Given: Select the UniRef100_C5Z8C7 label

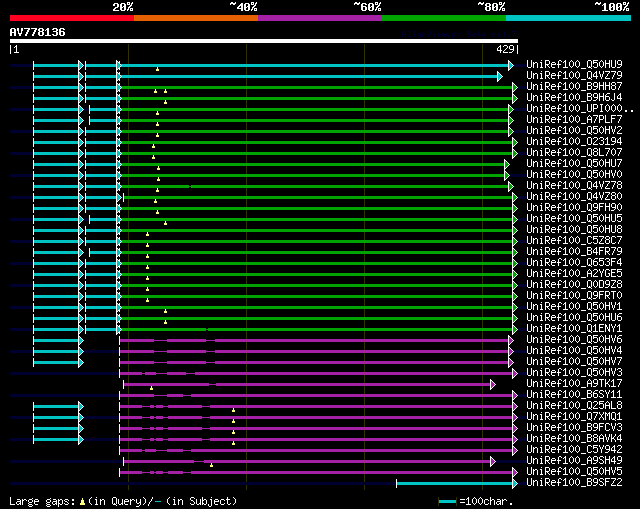Looking at the screenshot, I should tap(574, 240).
